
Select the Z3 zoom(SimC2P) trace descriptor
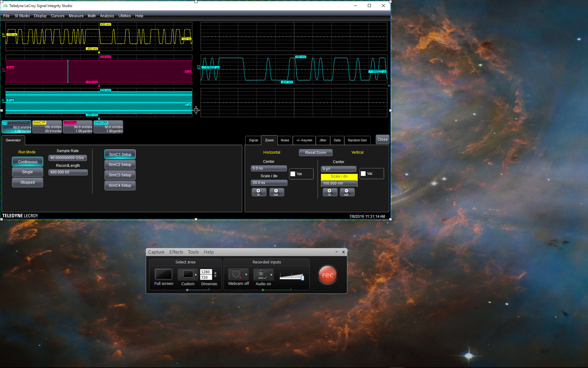tap(17, 127)
